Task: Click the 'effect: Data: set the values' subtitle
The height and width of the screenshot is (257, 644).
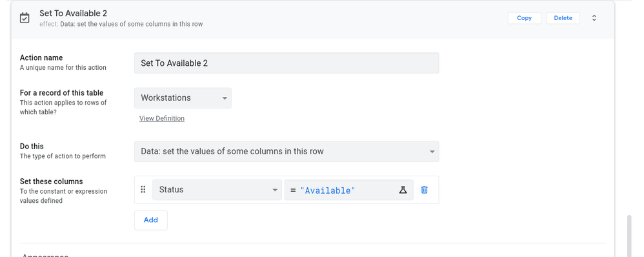Action: point(121,24)
